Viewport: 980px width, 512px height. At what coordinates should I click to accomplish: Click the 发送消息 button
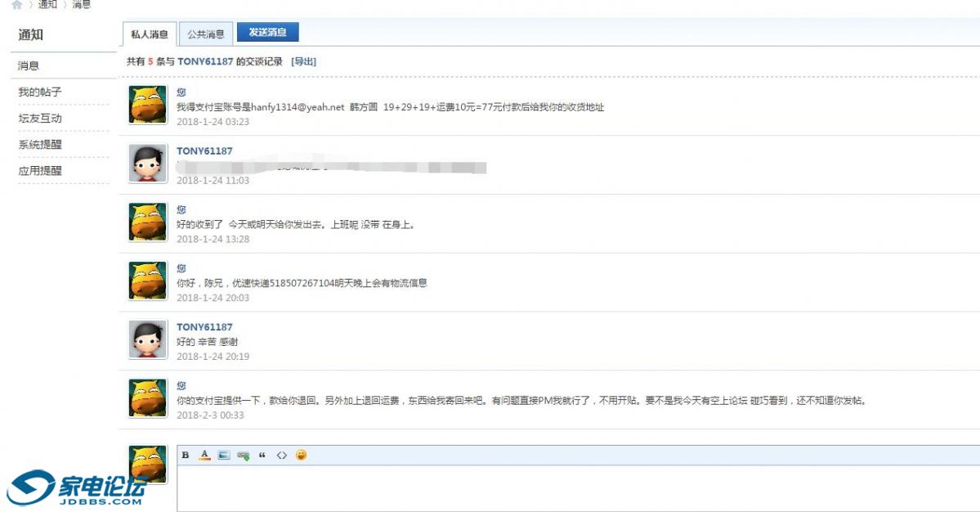point(267,34)
